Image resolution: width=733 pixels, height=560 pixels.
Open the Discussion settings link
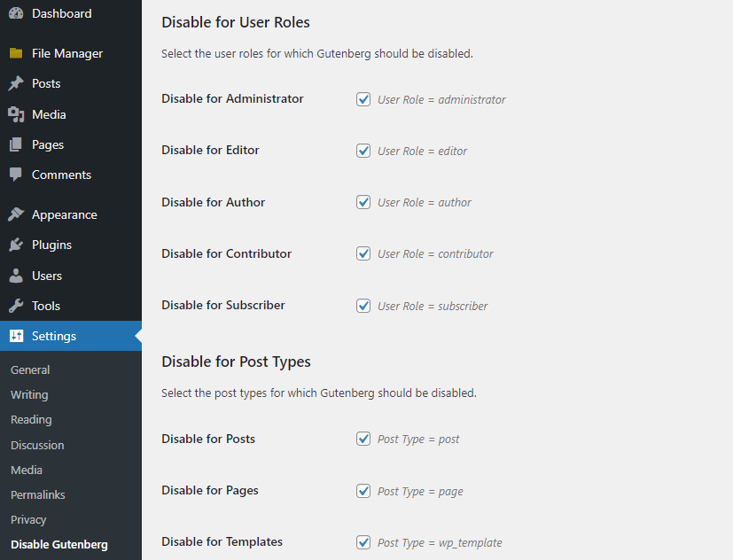37,445
